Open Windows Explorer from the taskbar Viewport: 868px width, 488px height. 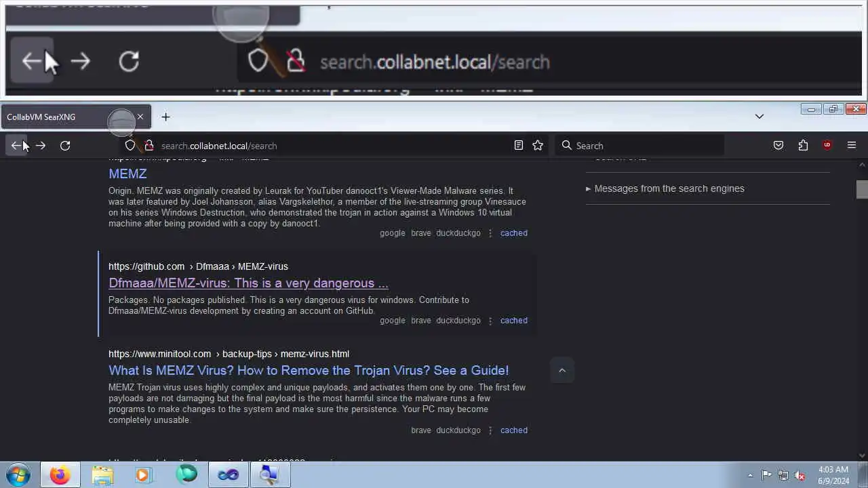102,475
